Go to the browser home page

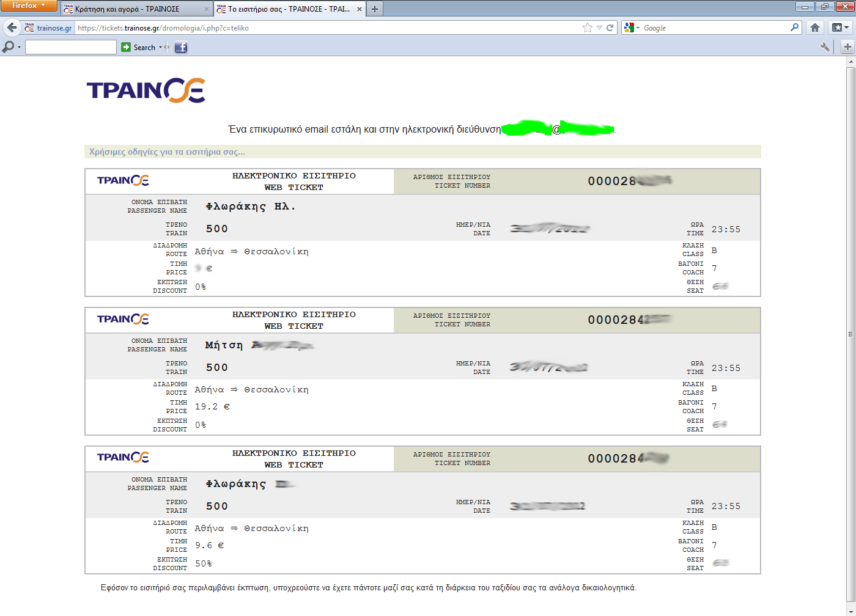coord(815,28)
